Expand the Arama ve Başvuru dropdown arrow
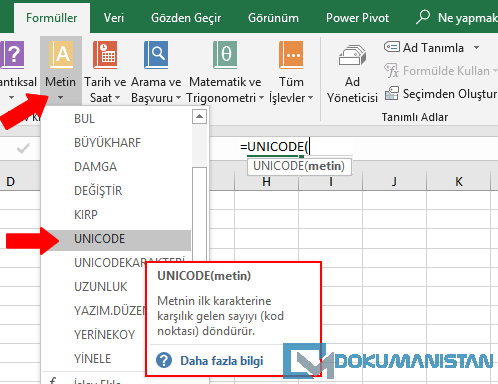This screenshot has width=498, height=384. [178, 98]
